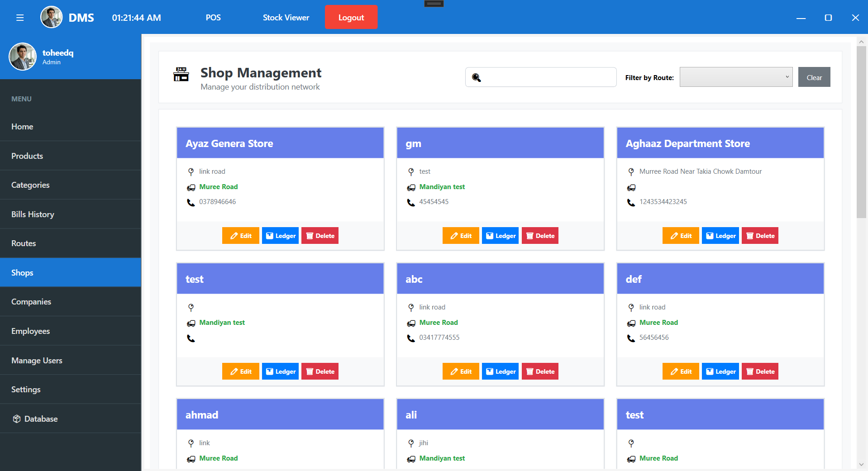The width and height of the screenshot is (868, 471).
Task: Delete the abc shop
Action: point(540,371)
